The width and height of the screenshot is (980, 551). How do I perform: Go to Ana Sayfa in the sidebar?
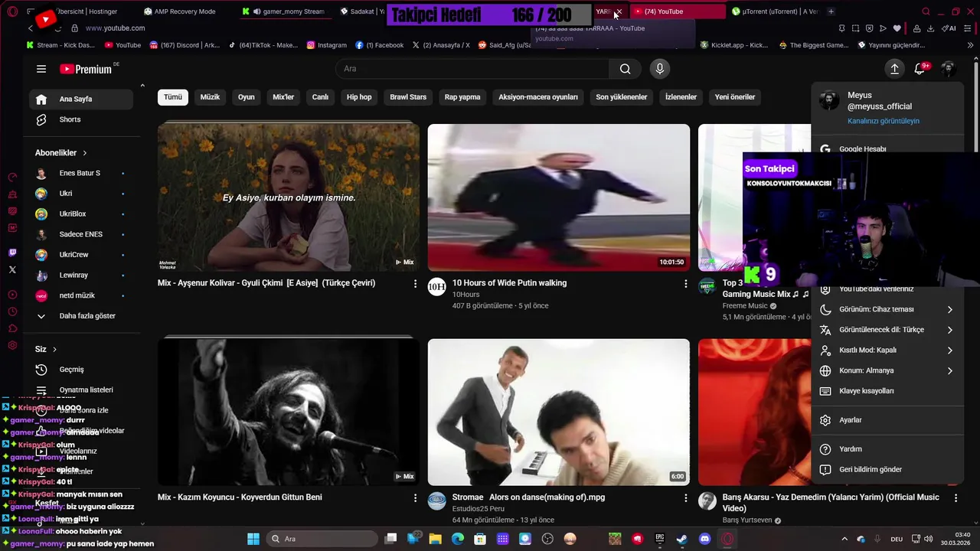pyautogui.click(x=81, y=99)
